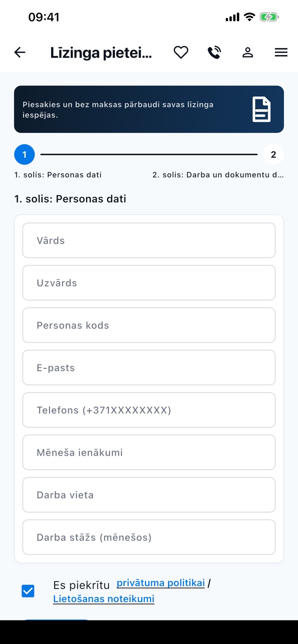
Task: Open the Lietošanas noteikumi link
Action: pos(103,599)
